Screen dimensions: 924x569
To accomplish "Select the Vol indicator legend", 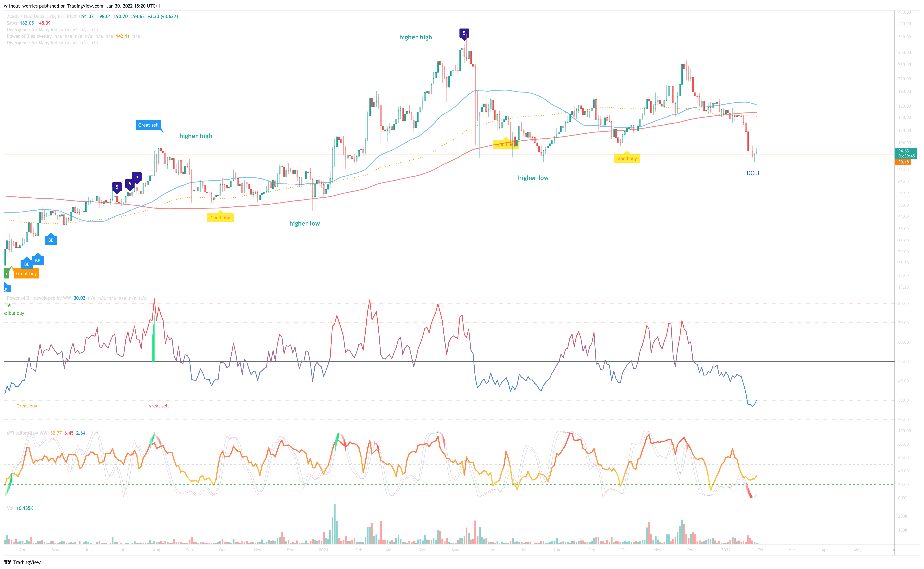I will click(10, 508).
